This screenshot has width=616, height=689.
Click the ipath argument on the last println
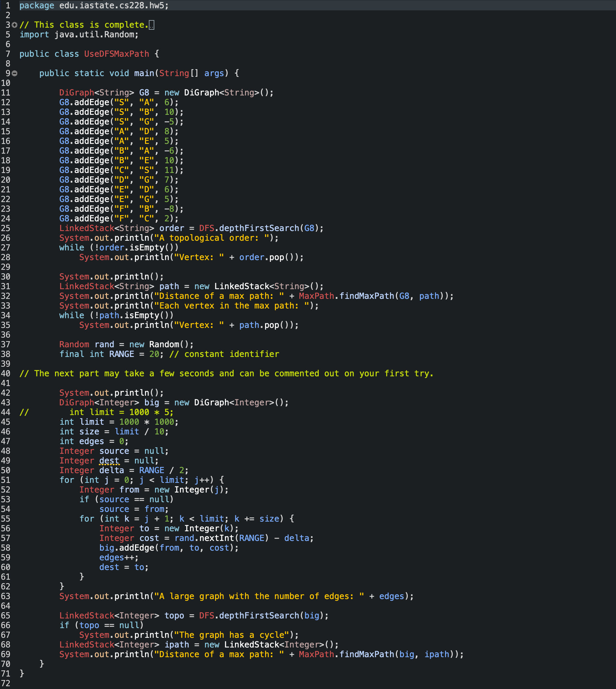click(x=437, y=654)
